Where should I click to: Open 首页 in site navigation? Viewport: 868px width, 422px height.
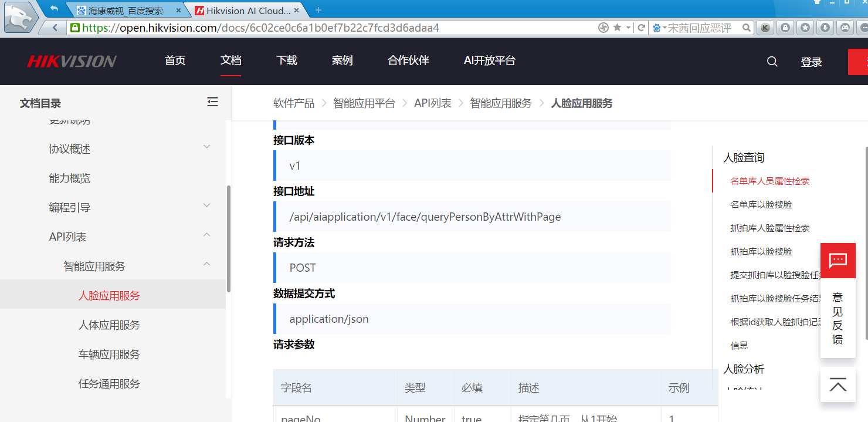pyautogui.click(x=175, y=60)
